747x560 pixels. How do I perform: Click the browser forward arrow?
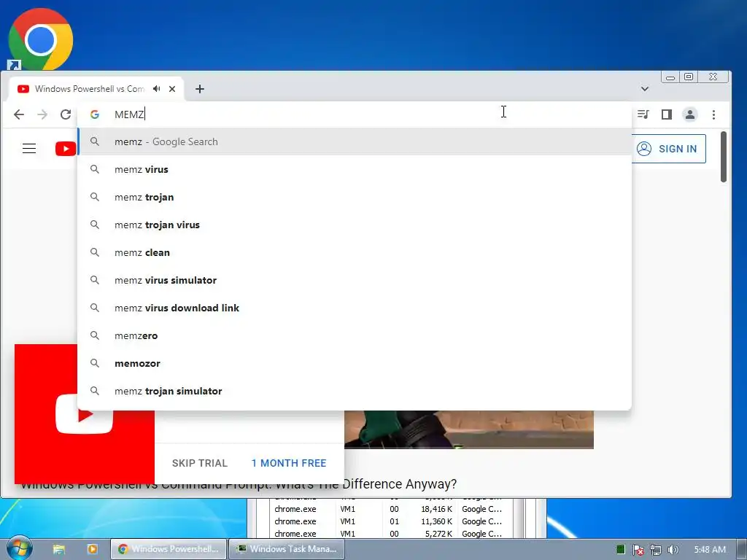click(42, 114)
